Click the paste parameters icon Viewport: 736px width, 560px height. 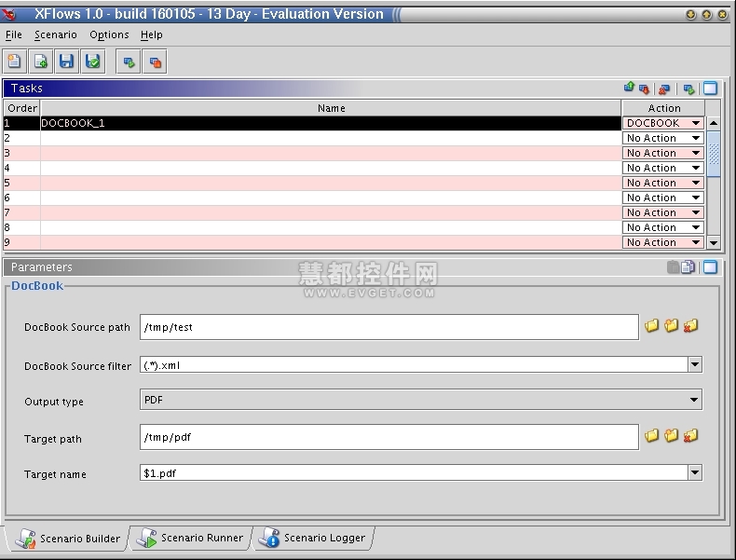click(673, 267)
